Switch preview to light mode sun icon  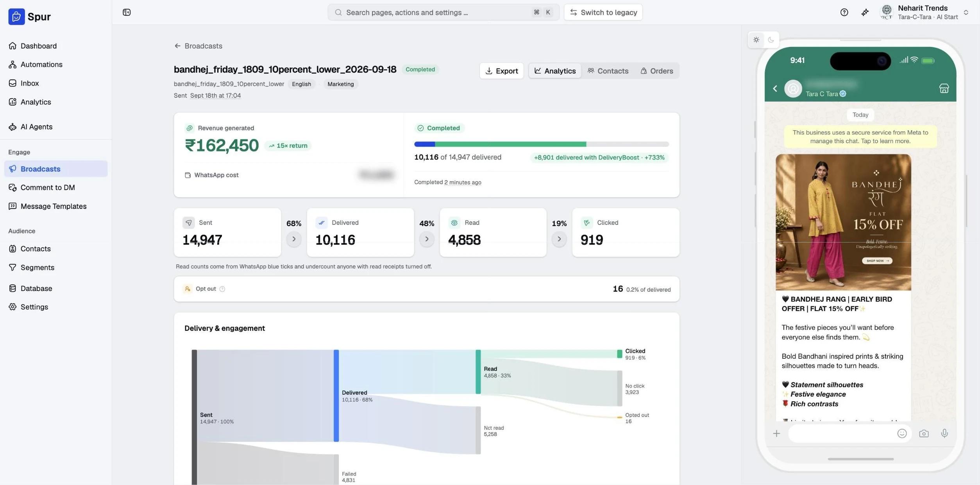(x=756, y=40)
